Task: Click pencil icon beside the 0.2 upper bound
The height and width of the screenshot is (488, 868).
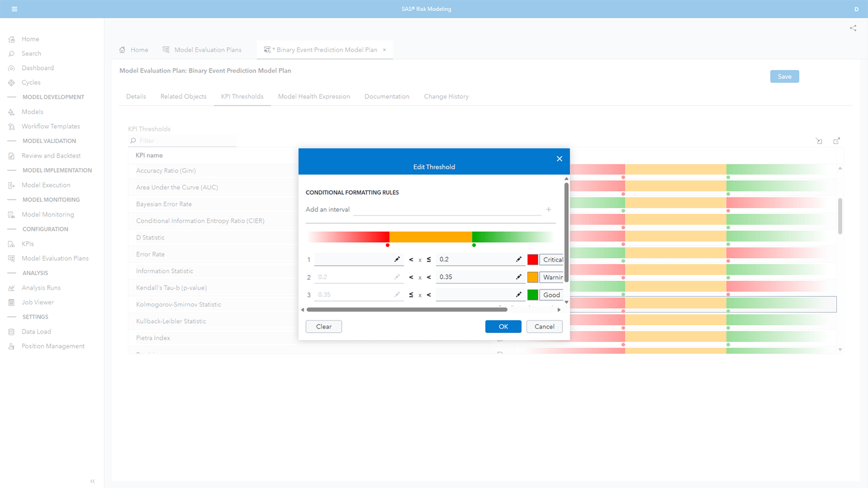Action: (518, 259)
